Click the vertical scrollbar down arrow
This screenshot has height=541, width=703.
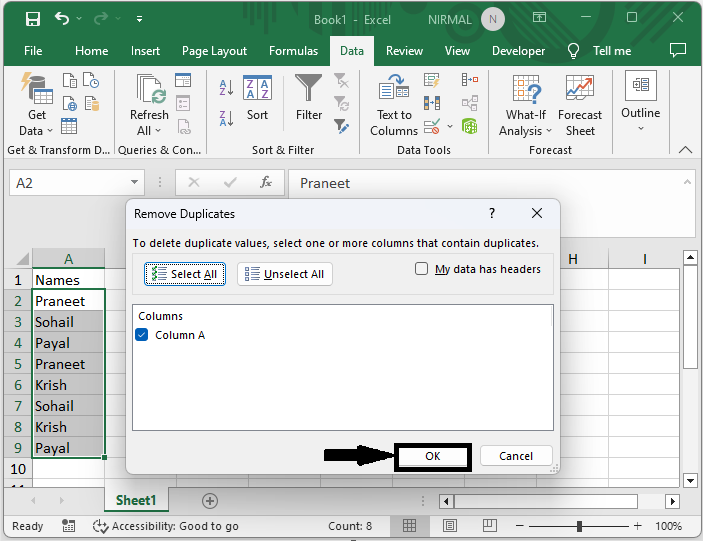[x=690, y=480]
